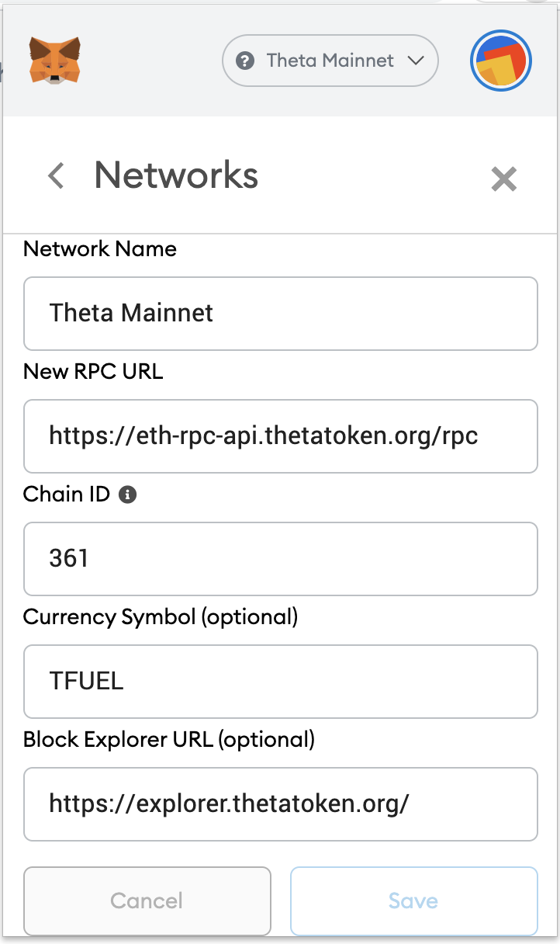The height and width of the screenshot is (944, 560).
Task: Go back using the left arrow
Action: click(x=56, y=175)
